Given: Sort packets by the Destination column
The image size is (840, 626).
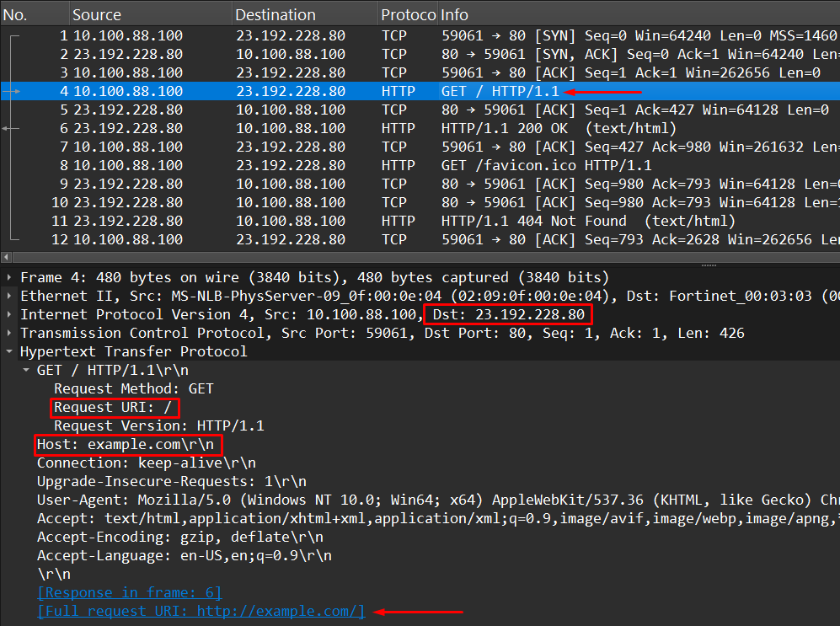Looking at the screenshot, I should tap(278, 14).
